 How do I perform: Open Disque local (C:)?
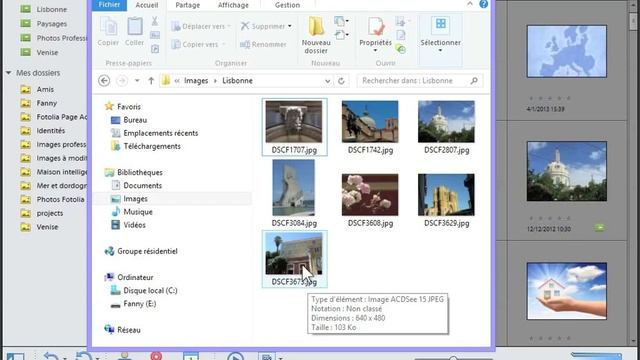[x=144, y=291]
